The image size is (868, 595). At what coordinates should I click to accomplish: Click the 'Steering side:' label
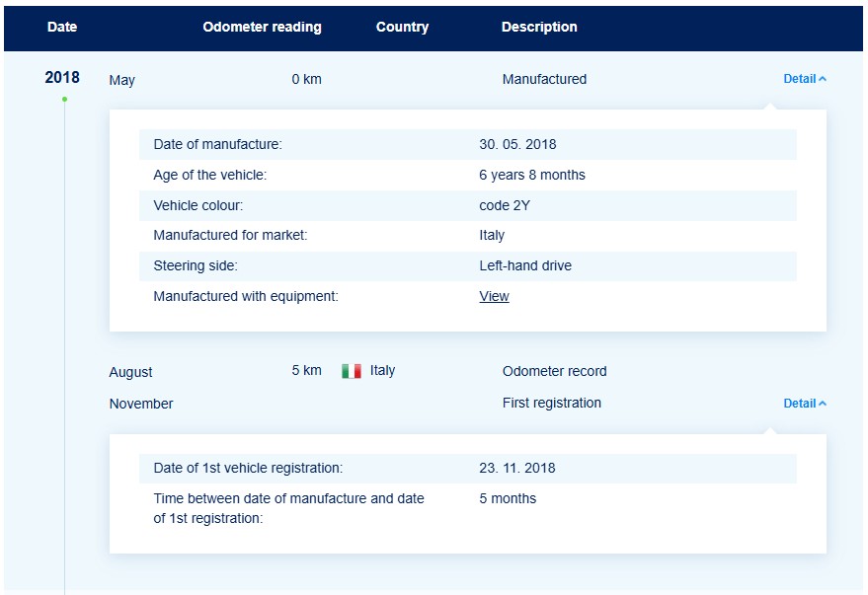point(196,266)
